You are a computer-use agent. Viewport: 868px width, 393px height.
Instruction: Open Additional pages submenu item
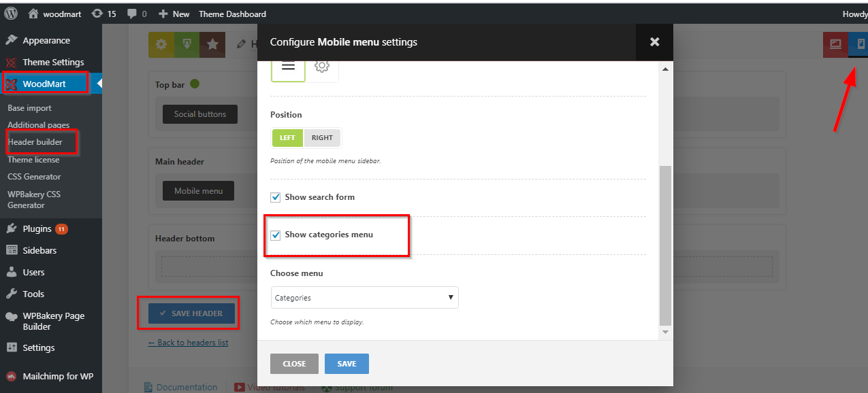tap(38, 125)
